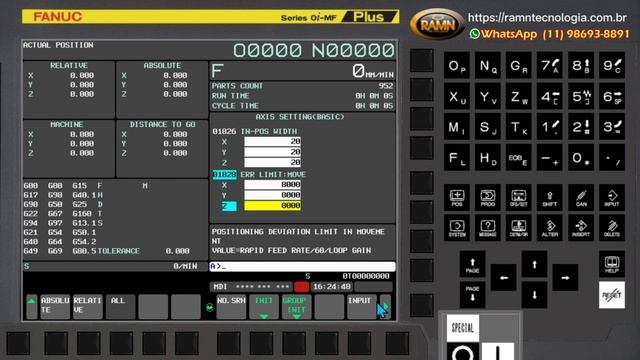Open the CSTM/GR custom graphic key

click(519, 228)
